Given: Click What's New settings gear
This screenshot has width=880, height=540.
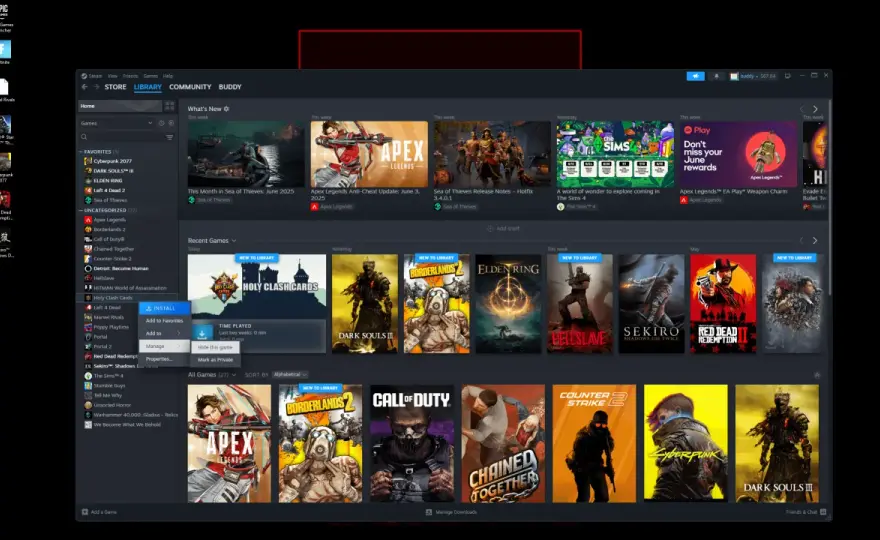Looking at the screenshot, I should (x=227, y=109).
